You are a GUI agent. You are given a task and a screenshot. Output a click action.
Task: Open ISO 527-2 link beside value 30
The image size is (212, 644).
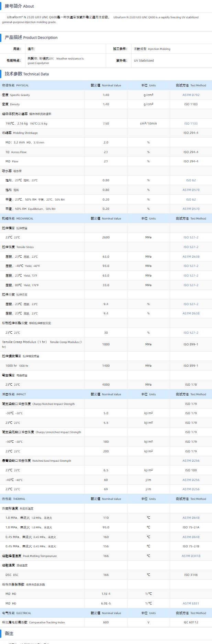[191, 333]
